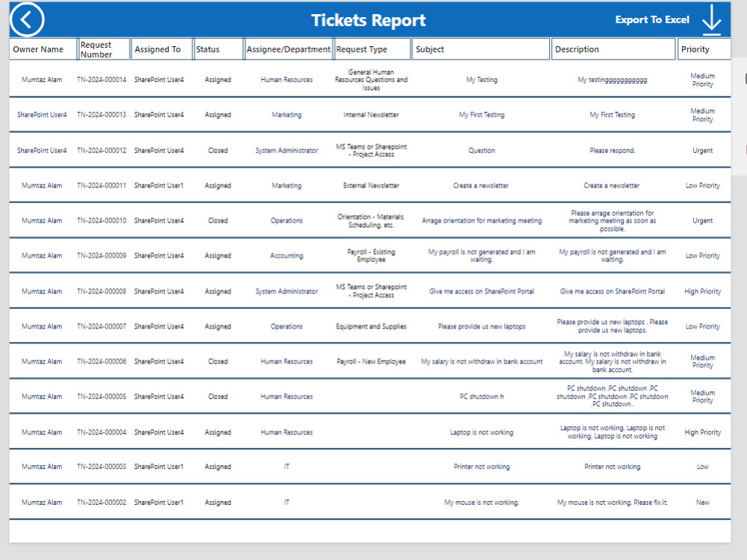Select request number TN-2024-000004
This screenshot has height=560, width=747.
click(102, 432)
